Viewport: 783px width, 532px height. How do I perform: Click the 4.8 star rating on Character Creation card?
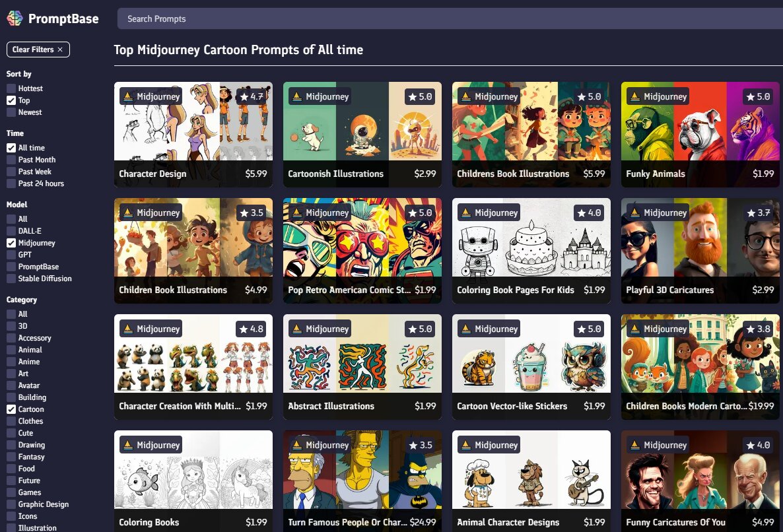click(x=252, y=329)
